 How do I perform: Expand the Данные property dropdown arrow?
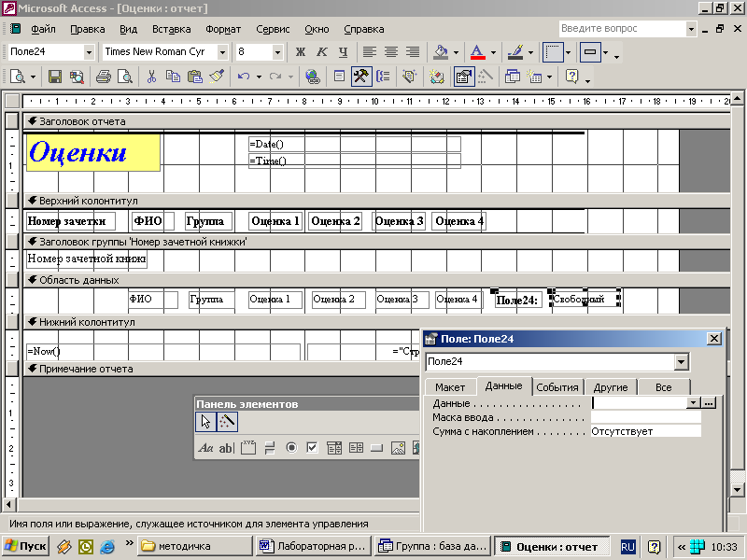tap(693, 403)
